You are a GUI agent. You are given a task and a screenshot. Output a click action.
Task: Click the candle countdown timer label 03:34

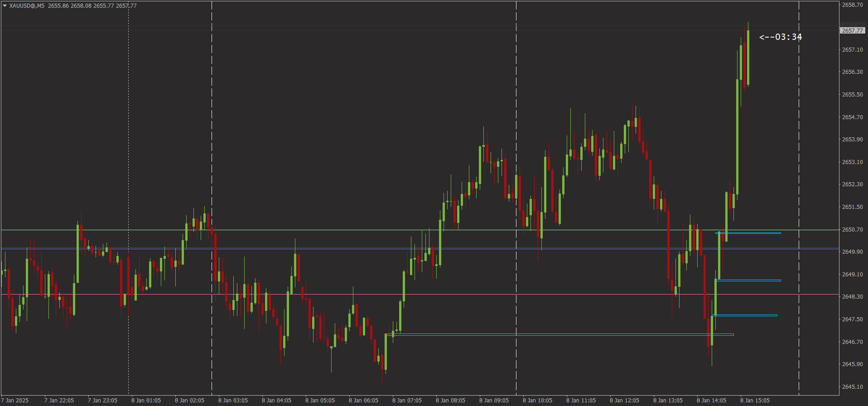pyautogui.click(x=780, y=37)
